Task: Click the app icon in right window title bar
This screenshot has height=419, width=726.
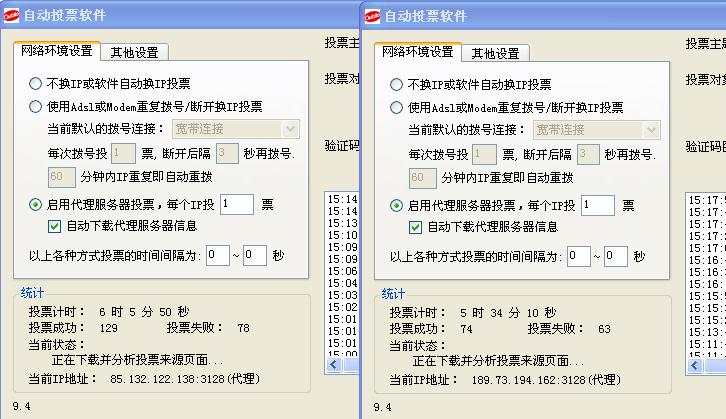Action: [x=372, y=15]
